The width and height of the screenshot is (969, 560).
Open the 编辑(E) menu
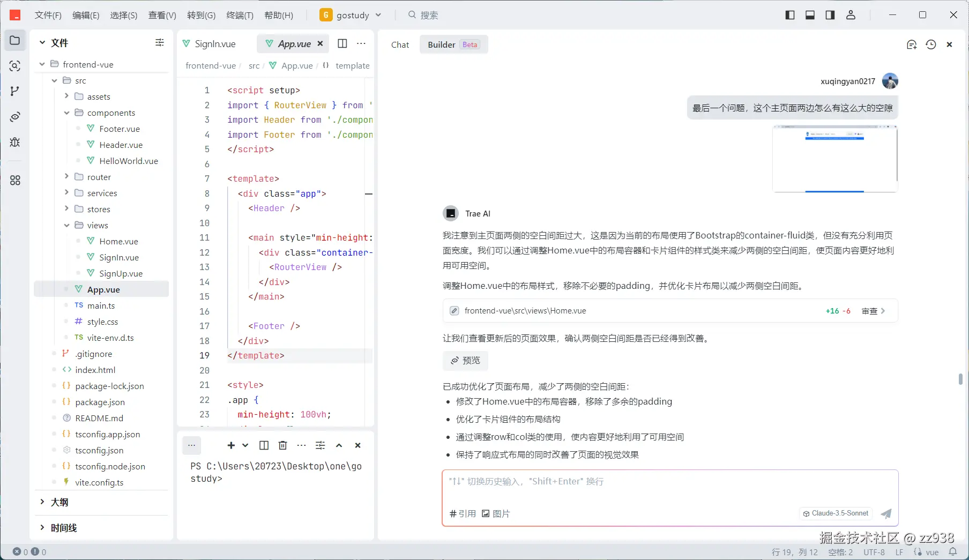[x=86, y=15]
